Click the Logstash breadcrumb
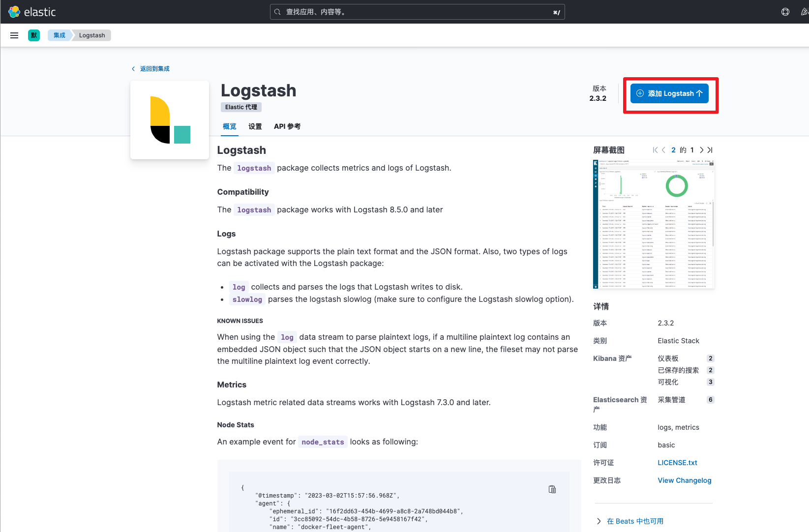809x532 pixels. click(92, 35)
